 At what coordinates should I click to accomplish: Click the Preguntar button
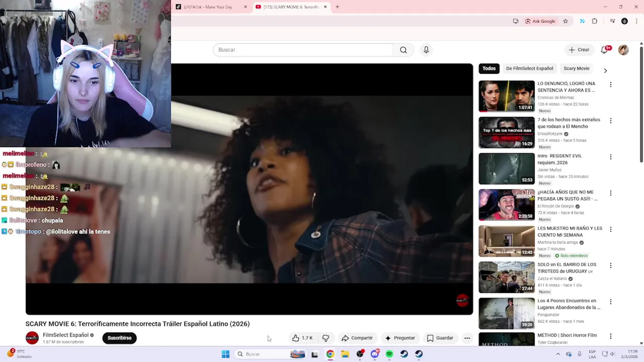coord(400,338)
